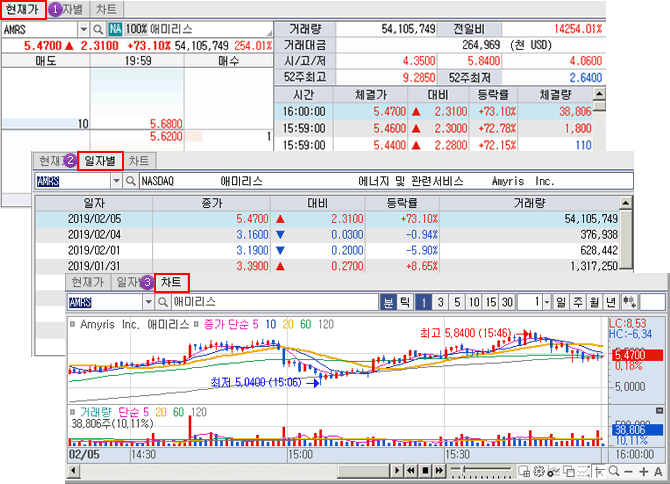Image resolution: width=670 pixels, height=484 pixels.
Task: Click the AMRS symbol field in 일자별 window
Action: (73, 181)
